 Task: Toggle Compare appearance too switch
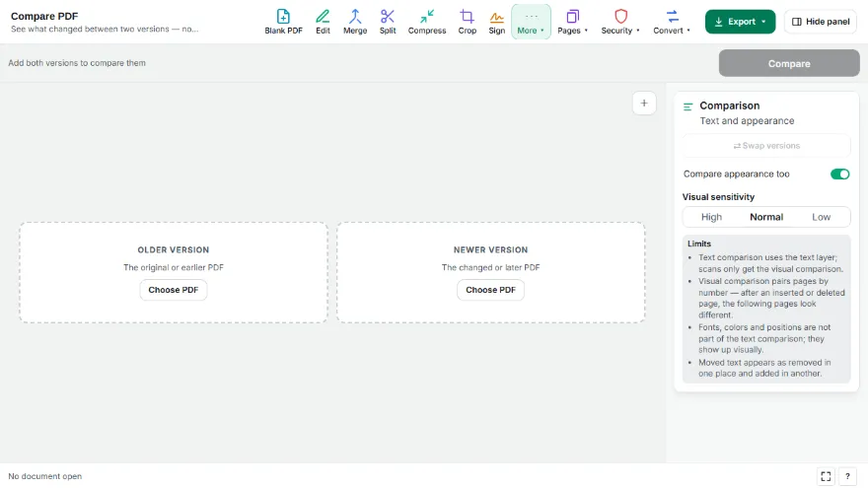[839, 174]
